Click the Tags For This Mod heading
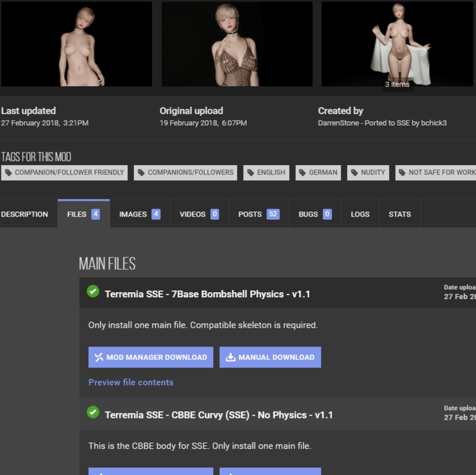This screenshot has height=475, width=476. pos(36,157)
